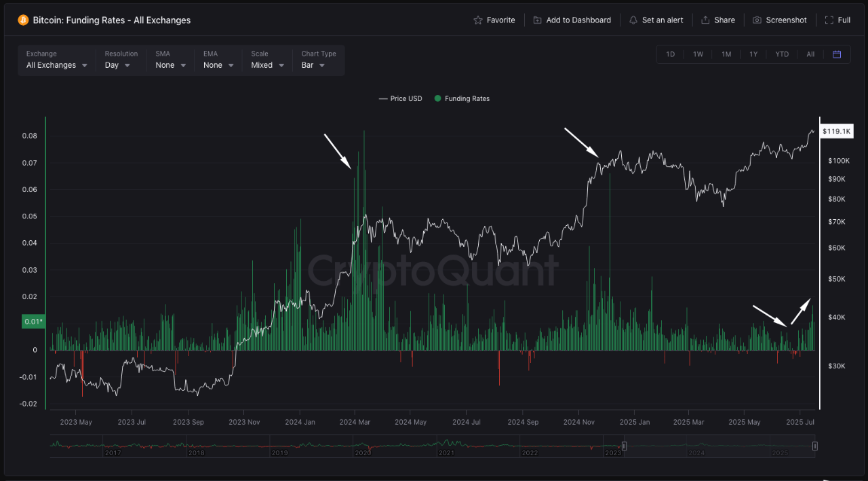Open the Chart Type dropdown showing Bar

click(313, 64)
